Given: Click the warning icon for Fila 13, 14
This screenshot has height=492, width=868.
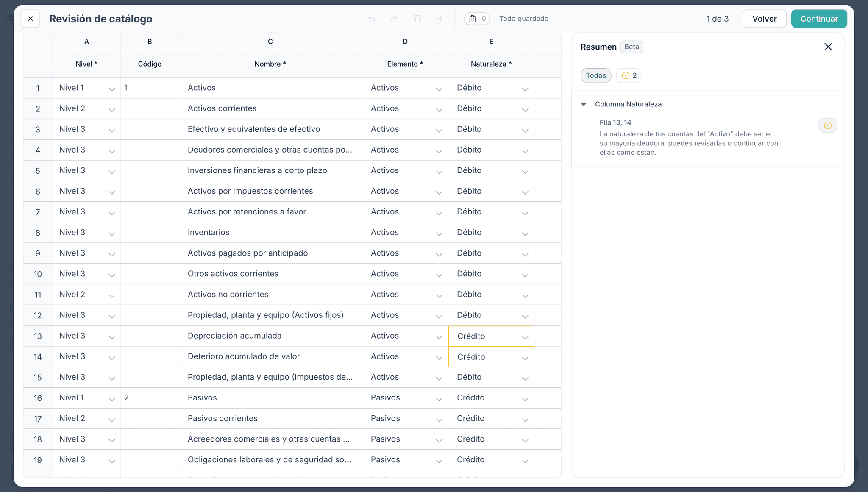Looking at the screenshot, I should click(827, 125).
